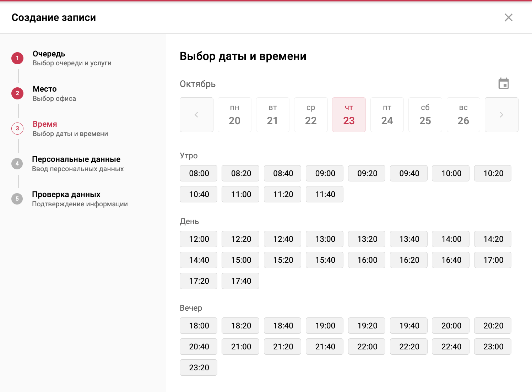Pick the 21:40 time slot
The height and width of the screenshot is (392, 532).
tap(325, 347)
